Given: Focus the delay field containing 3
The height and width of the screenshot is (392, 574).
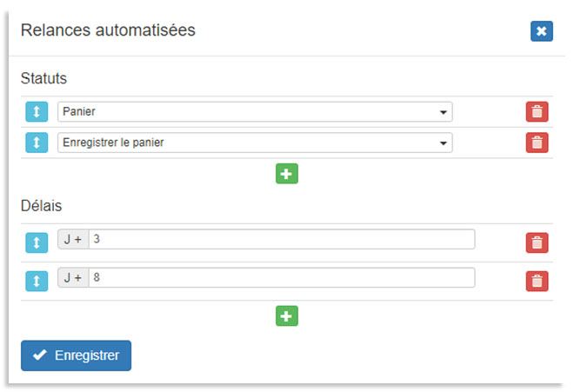Looking at the screenshot, I should (282, 239).
